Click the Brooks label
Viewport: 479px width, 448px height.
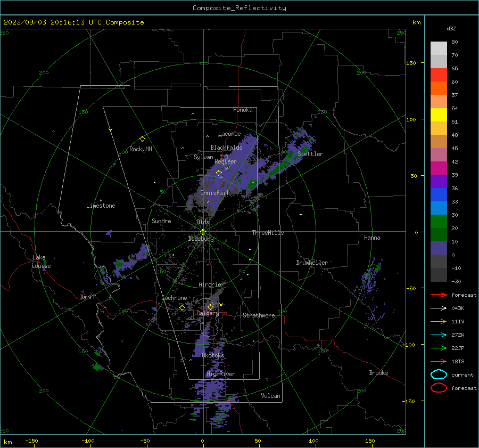[x=378, y=373]
